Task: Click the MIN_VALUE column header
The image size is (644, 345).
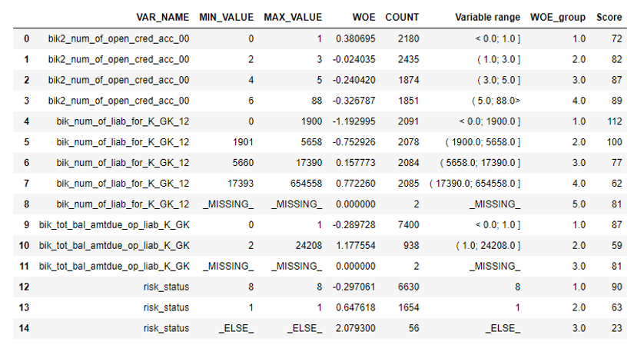Action: click(226, 17)
